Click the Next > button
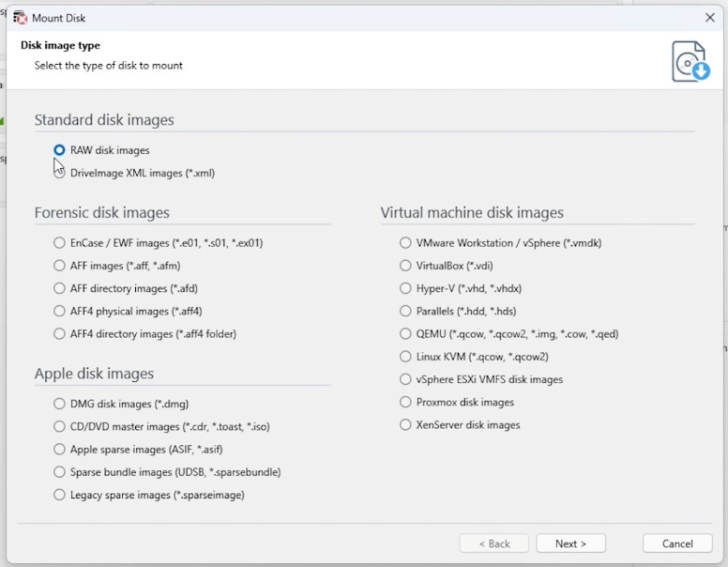728x567 pixels. pos(570,544)
